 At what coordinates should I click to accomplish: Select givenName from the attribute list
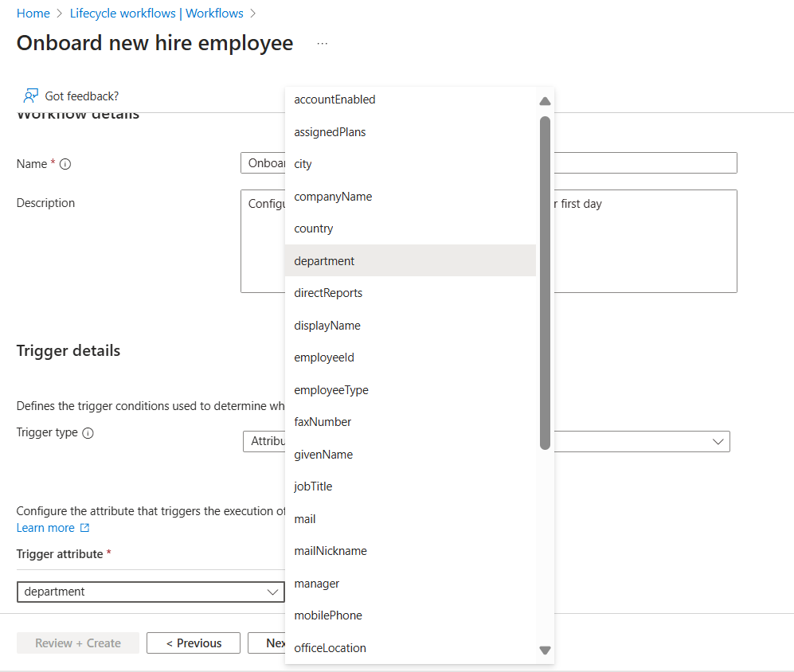[410, 455]
